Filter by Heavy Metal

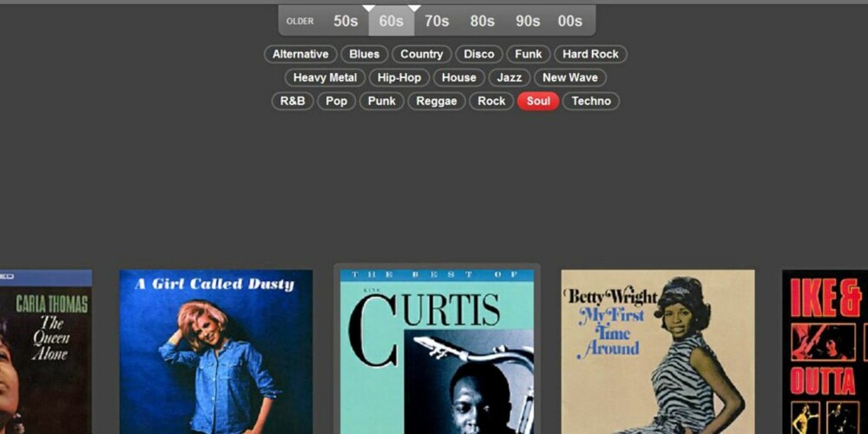325,77
